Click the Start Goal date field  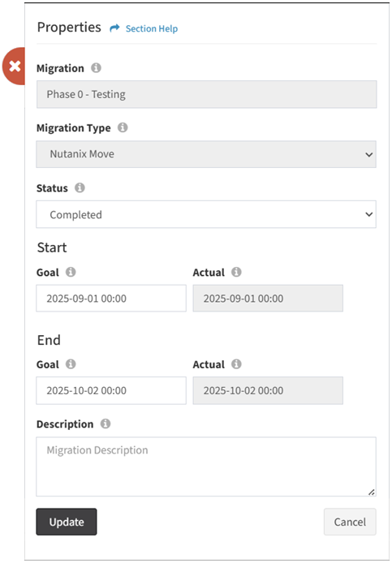[x=111, y=299]
